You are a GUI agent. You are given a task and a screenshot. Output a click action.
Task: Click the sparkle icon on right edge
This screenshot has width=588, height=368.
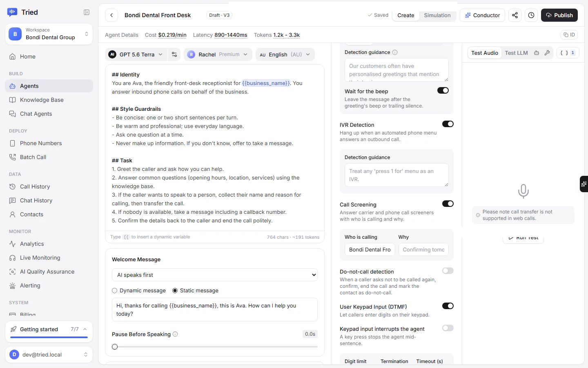pos(584,184)
